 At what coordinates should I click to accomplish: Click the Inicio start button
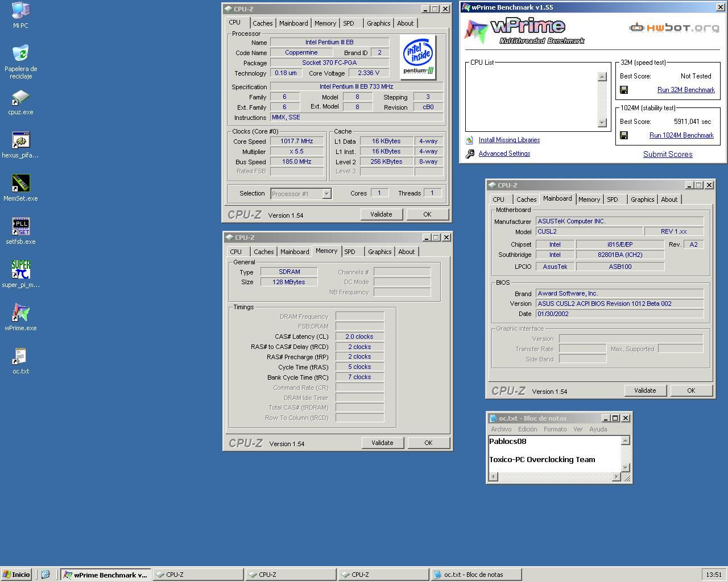coord(16,575)
